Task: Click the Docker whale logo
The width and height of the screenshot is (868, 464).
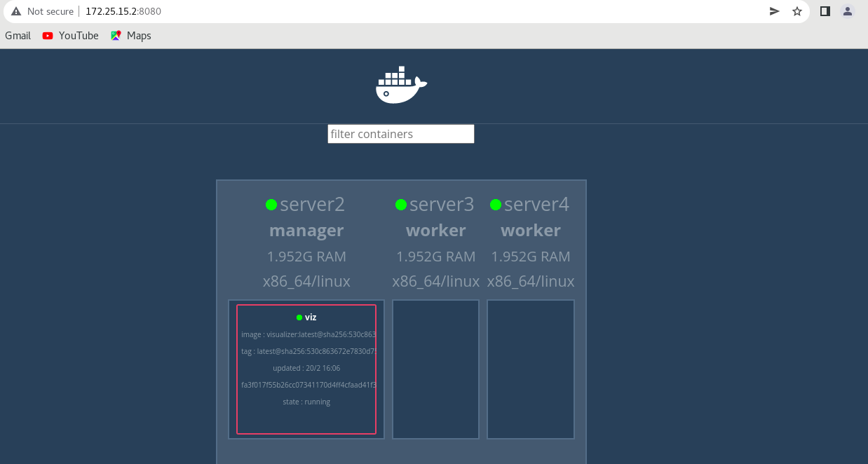Action: (401, 85)
